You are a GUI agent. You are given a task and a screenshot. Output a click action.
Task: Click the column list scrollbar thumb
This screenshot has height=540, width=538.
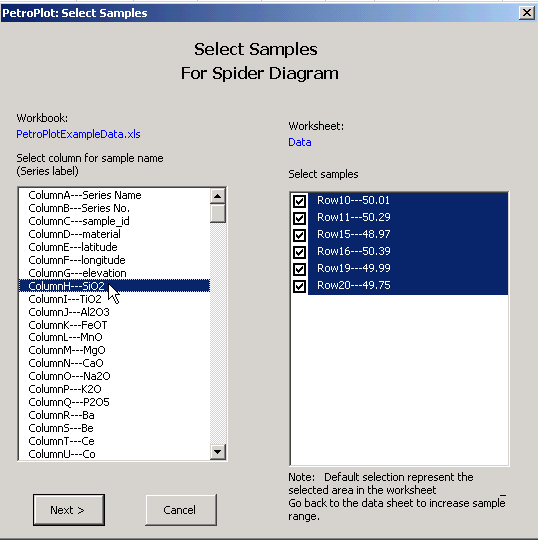pos(217,213)
